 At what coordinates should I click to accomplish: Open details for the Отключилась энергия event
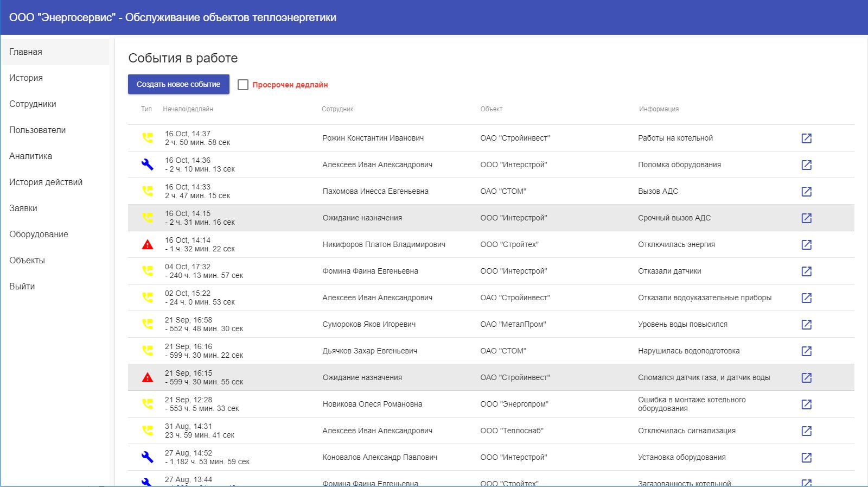point(807,245)
